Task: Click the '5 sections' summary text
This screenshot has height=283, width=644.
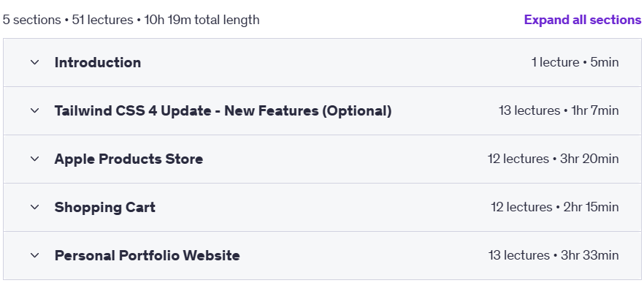Action: 31,20
